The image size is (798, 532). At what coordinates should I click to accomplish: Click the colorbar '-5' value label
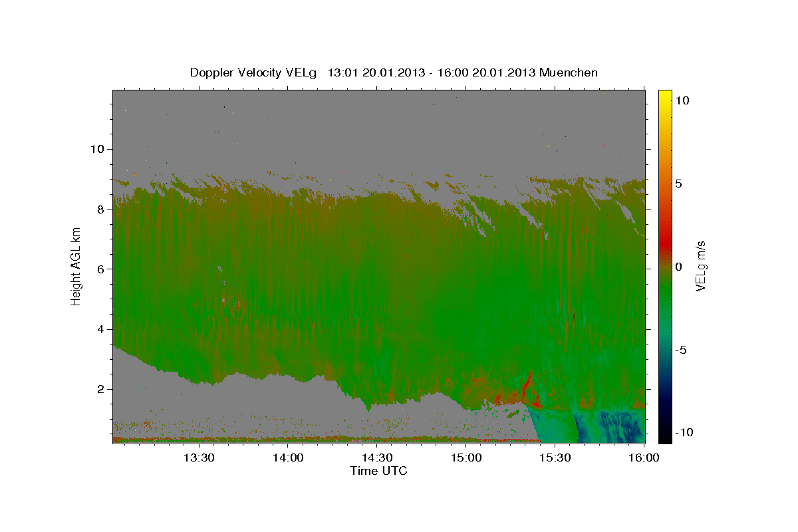tap(682, 350)
